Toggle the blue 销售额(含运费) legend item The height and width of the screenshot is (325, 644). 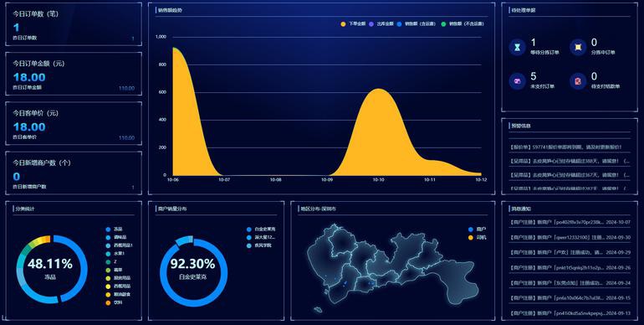point(416,24)
